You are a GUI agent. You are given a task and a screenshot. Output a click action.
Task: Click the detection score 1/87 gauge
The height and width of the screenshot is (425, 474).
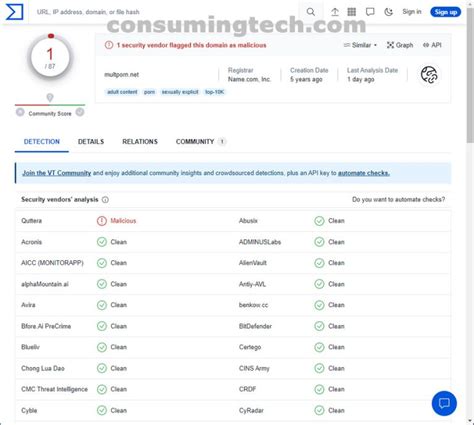tap(50, 58)
